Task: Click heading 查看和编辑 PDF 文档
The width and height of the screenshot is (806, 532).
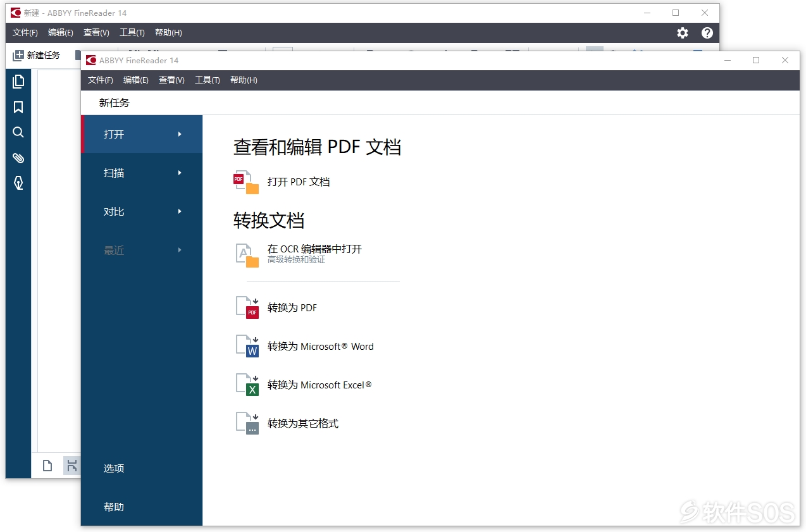Action: pyautogui.click(x=317, y=147)
